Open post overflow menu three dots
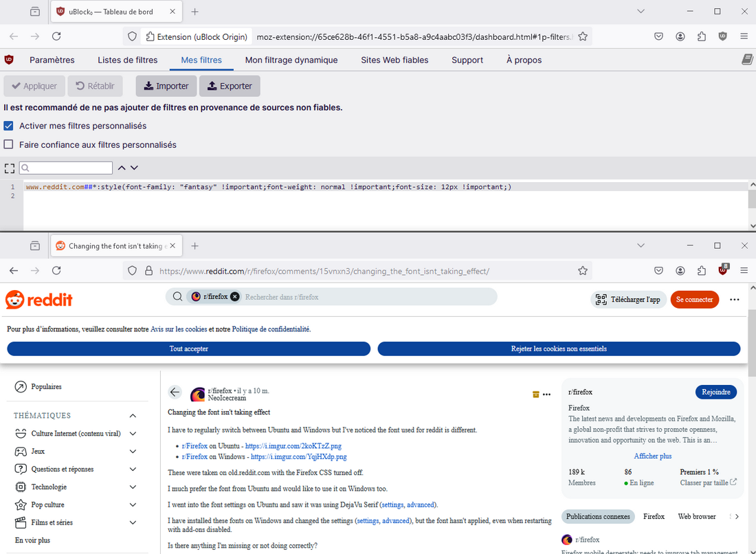 coord(546,395)
